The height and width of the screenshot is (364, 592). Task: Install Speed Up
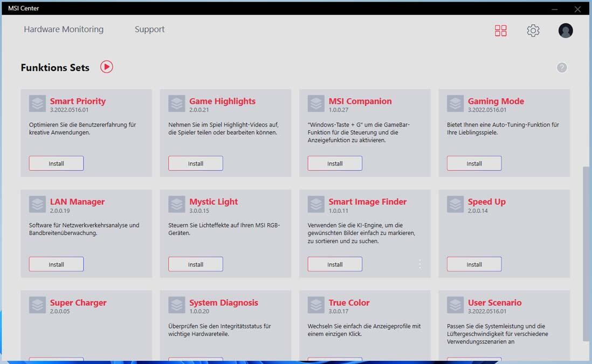click(474, 264)
